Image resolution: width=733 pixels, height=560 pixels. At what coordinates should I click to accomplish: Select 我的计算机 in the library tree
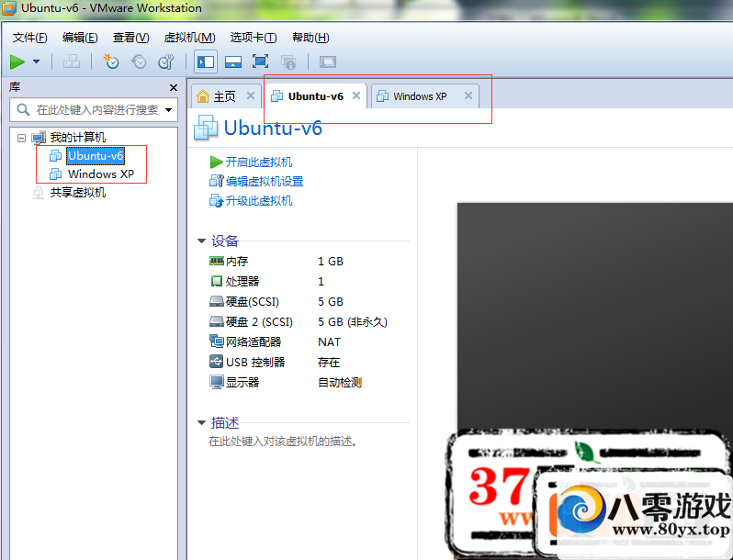(x=77, y=138)
